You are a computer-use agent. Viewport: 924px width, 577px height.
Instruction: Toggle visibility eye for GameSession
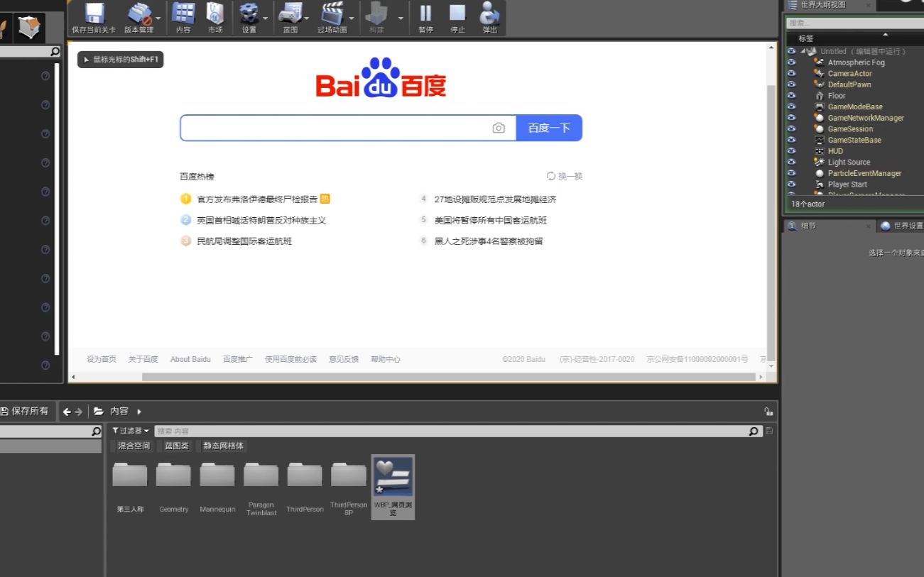[x=791, y=129]
